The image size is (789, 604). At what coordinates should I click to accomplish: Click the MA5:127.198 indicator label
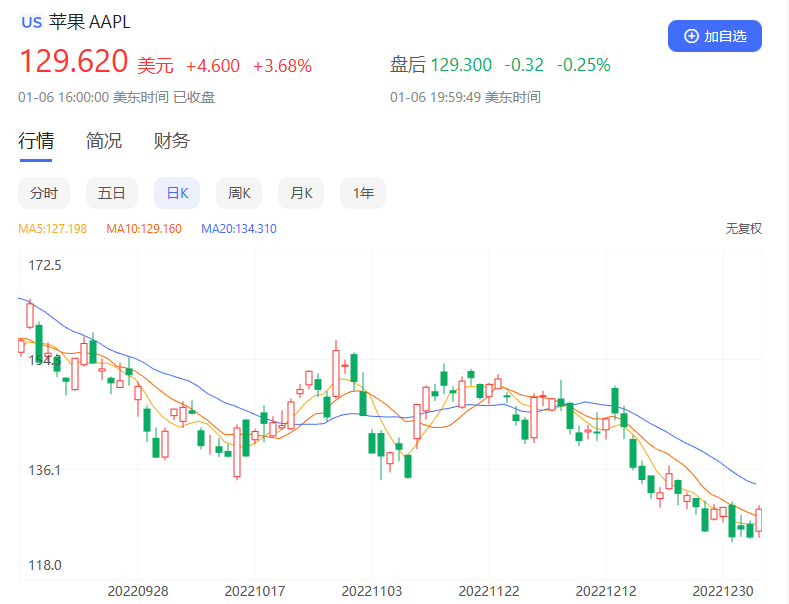[x=52, y=229]
